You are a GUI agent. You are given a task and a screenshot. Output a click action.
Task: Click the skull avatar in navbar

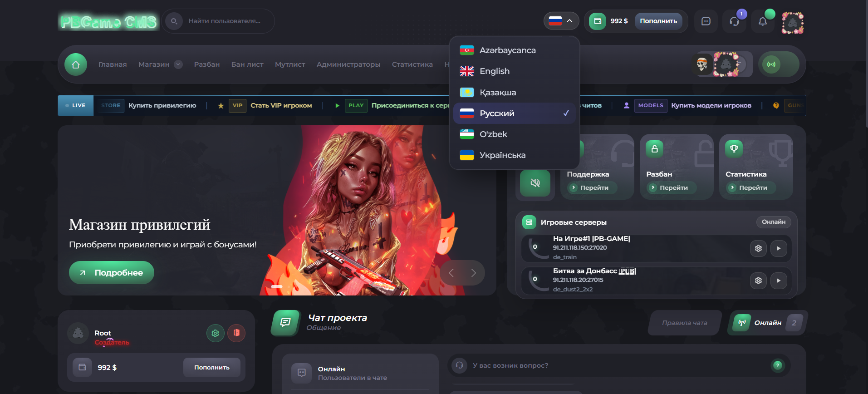[x=702, y=64]
